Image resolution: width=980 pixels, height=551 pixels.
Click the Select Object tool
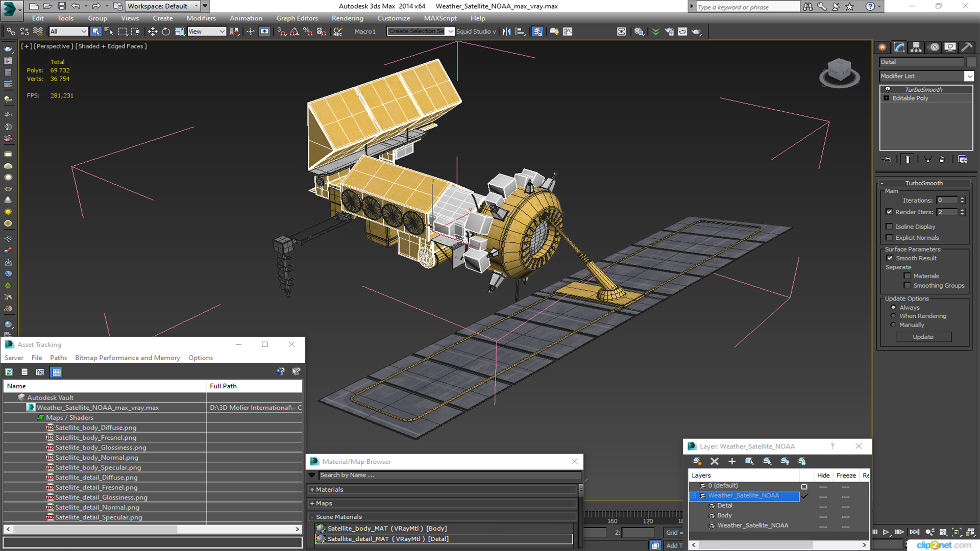95,32
